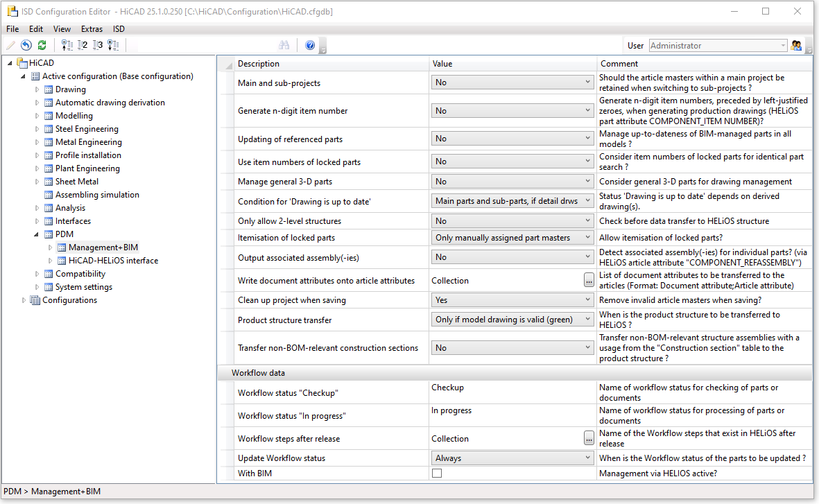Viewport: 819px width, 504px height.
Task: Click the Steel Engineering node icon
Action: pos(49,129)
